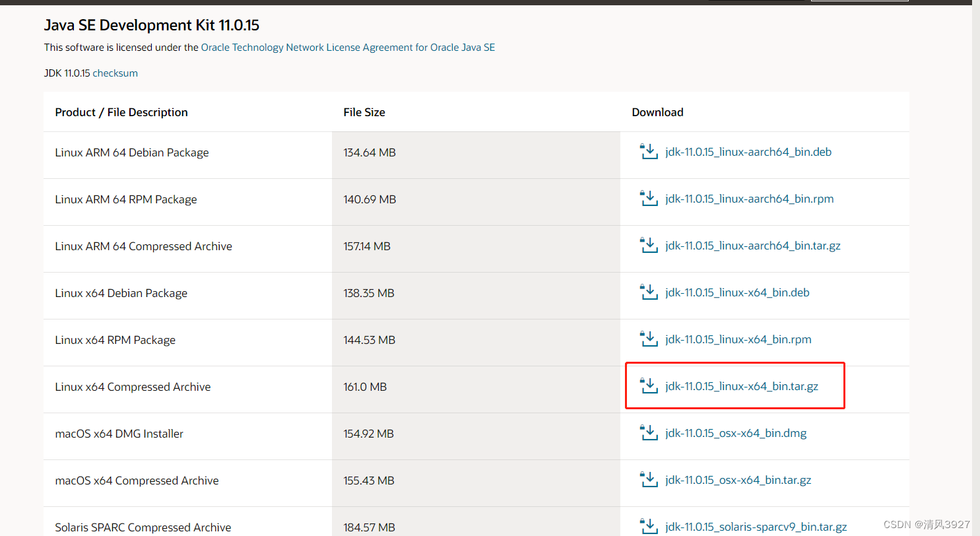Click the 184.57 MB file size cell
Screen dimensions: 980x536
click(476, 521)
